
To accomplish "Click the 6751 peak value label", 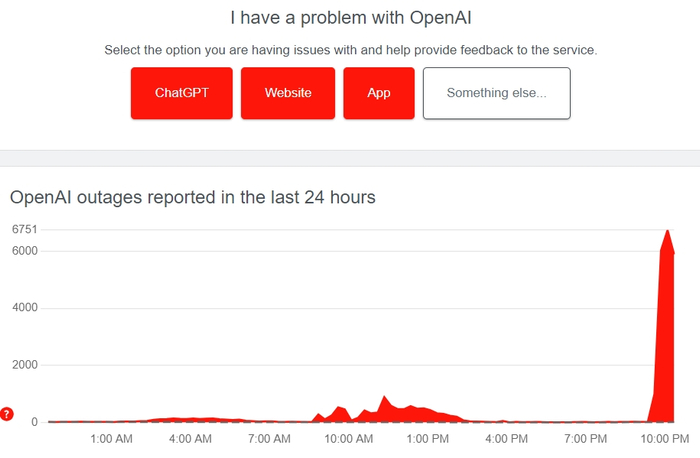I will tap(24, 230).
